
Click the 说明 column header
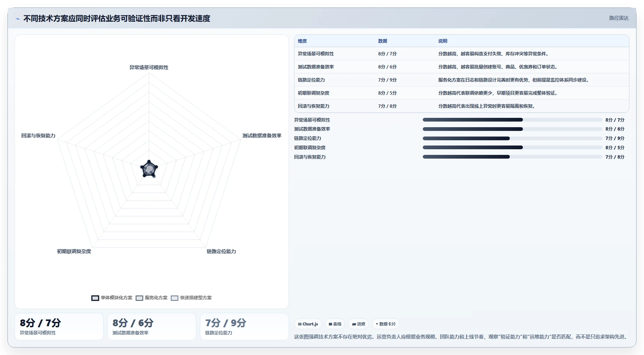[443, 41]
